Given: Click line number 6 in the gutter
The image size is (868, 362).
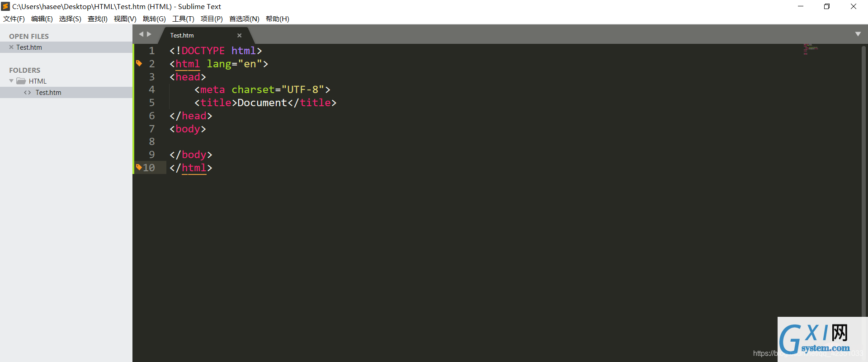Looking at the screenshot, I should (152, 116).
